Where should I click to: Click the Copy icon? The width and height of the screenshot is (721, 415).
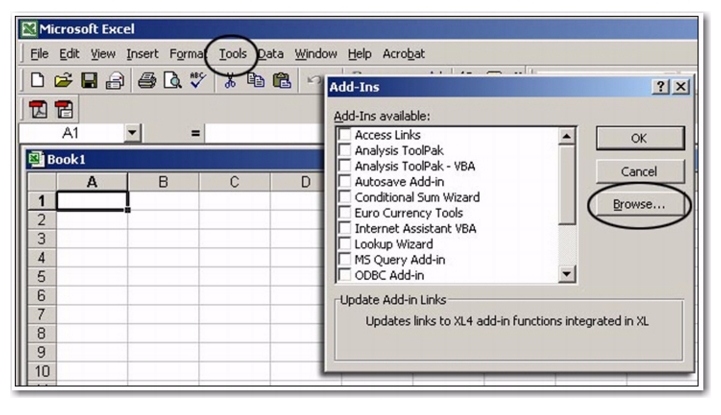pyautogui.click(x=256, y=80)
